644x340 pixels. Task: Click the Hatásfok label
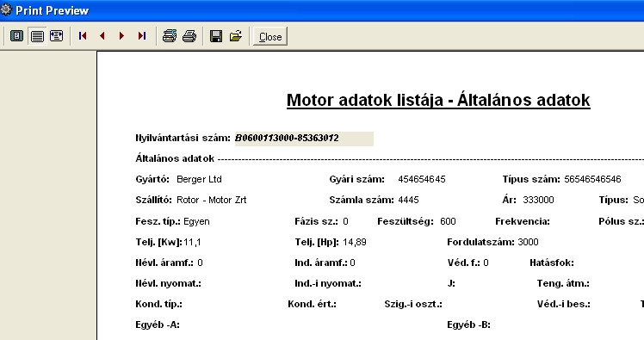tap(552, 263)
